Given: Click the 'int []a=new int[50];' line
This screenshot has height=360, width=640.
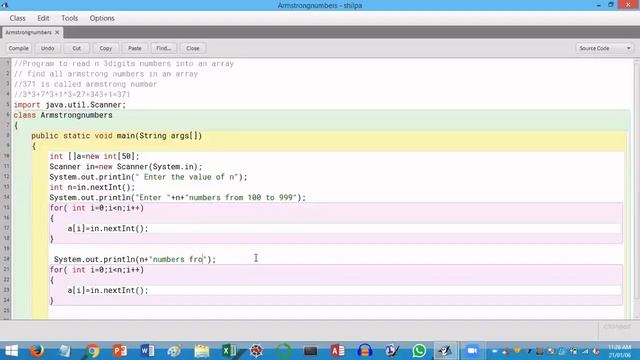Looking at the screenshot, I should (x=94, y=156).
